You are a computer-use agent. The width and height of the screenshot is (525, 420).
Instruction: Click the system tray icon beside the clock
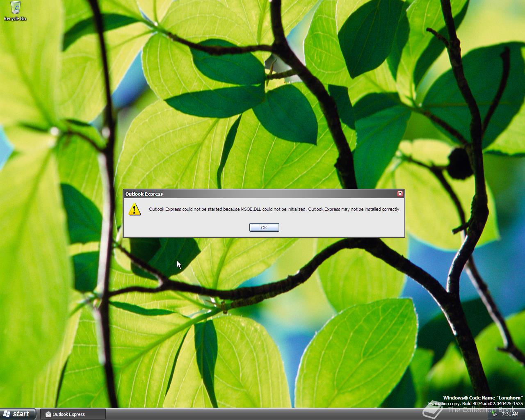point(495,414)
